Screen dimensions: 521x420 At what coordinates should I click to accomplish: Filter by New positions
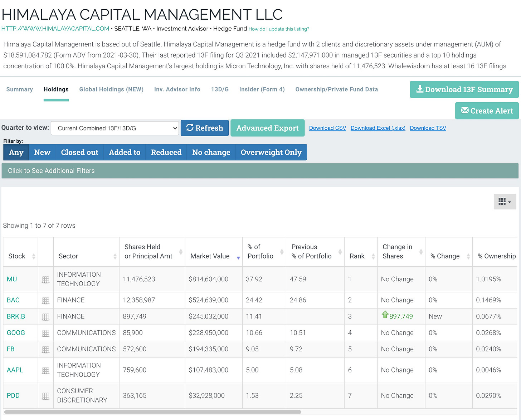42,152
